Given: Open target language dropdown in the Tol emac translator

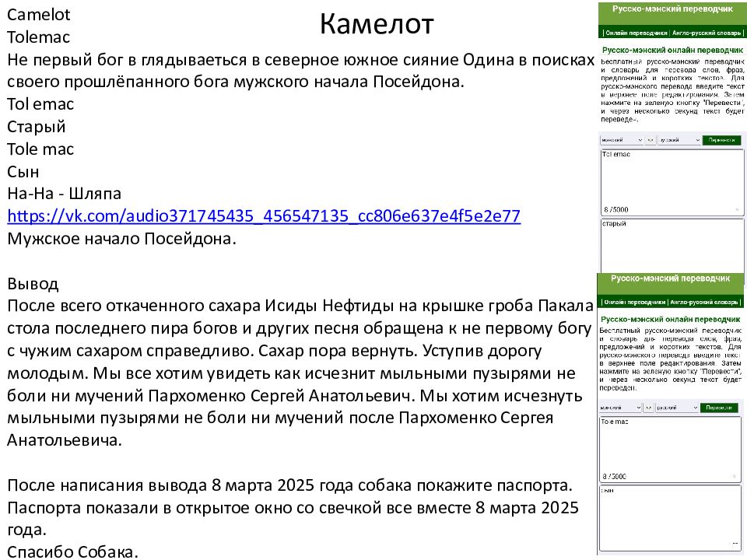Looking at the screenshot, I should (679, 140).
